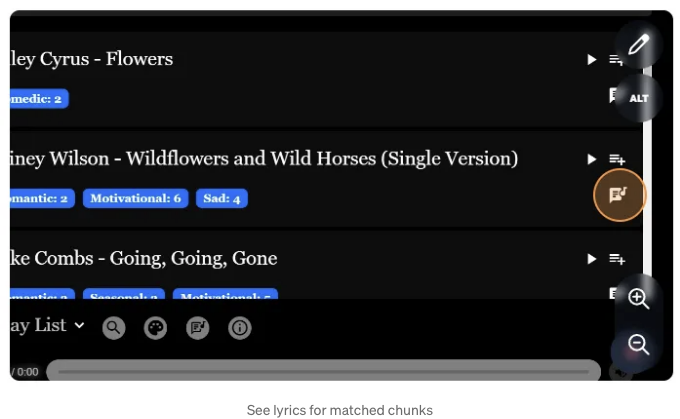This screenshot has height=419, width=680.
Task: Add Wildflowers and Wild Horses to queue
Action: point(617,159)
